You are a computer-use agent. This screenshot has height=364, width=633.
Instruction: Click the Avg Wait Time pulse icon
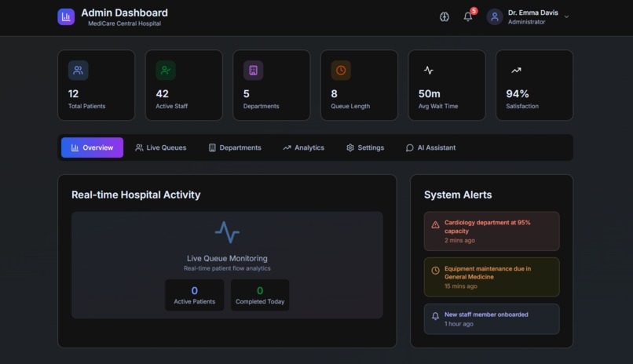(x=428, y=70)
